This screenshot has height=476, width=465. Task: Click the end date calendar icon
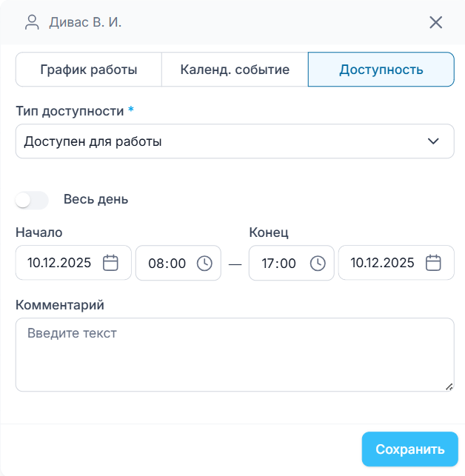(x=434, y=263)
